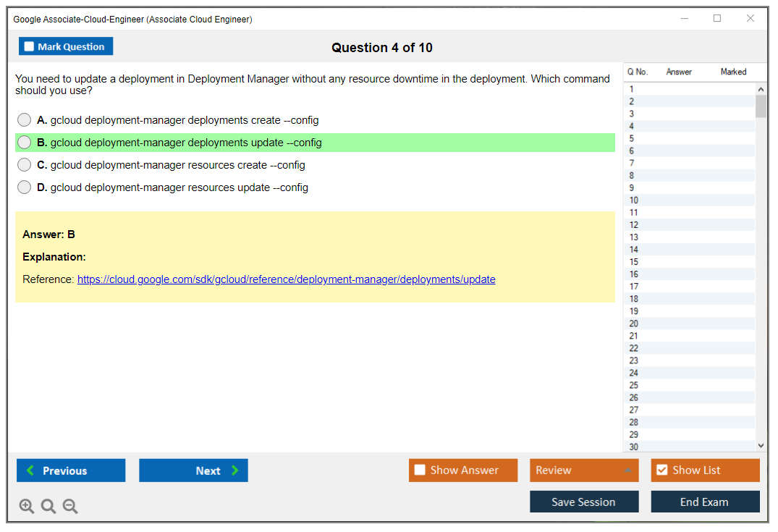The image size is (778, 532).
Task: Close the exam window
Action: click(x=750, y=19)
